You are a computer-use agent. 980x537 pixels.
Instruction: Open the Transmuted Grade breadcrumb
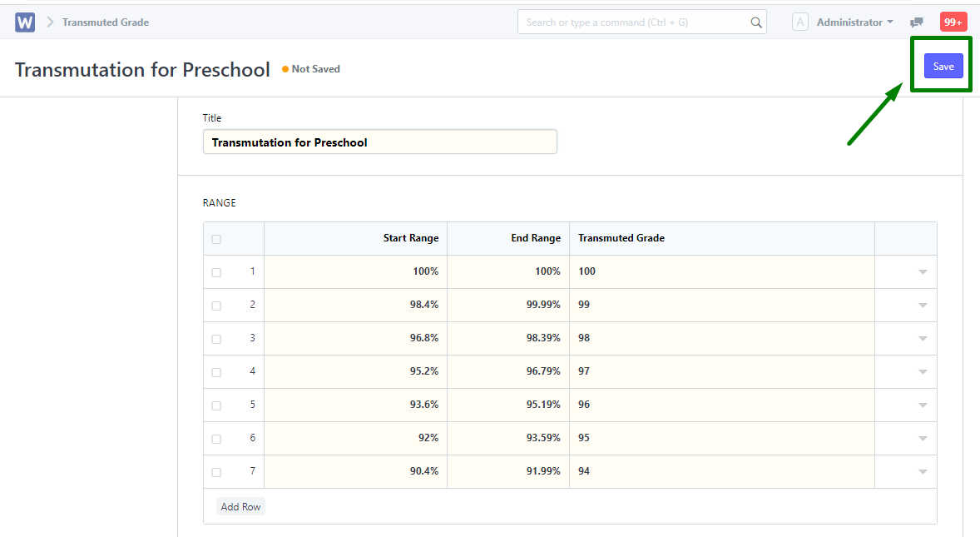[106, 22]
